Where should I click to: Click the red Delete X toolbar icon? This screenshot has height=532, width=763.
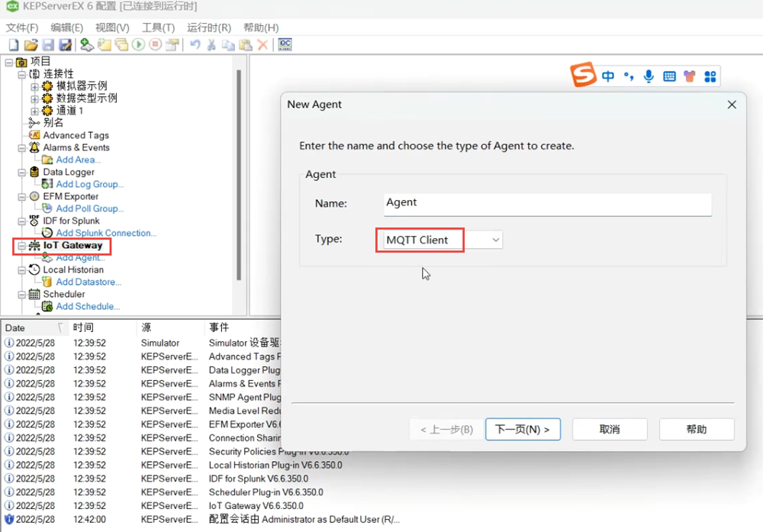(x=262, y=45)
